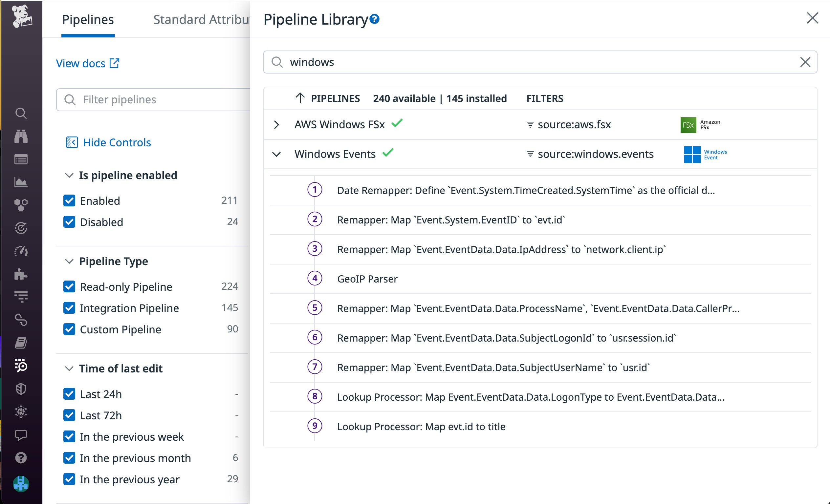This screenshot has height=504, width=830.
Task: Select the Integrations puzzle piece icon
Action: tap(21, 274)
